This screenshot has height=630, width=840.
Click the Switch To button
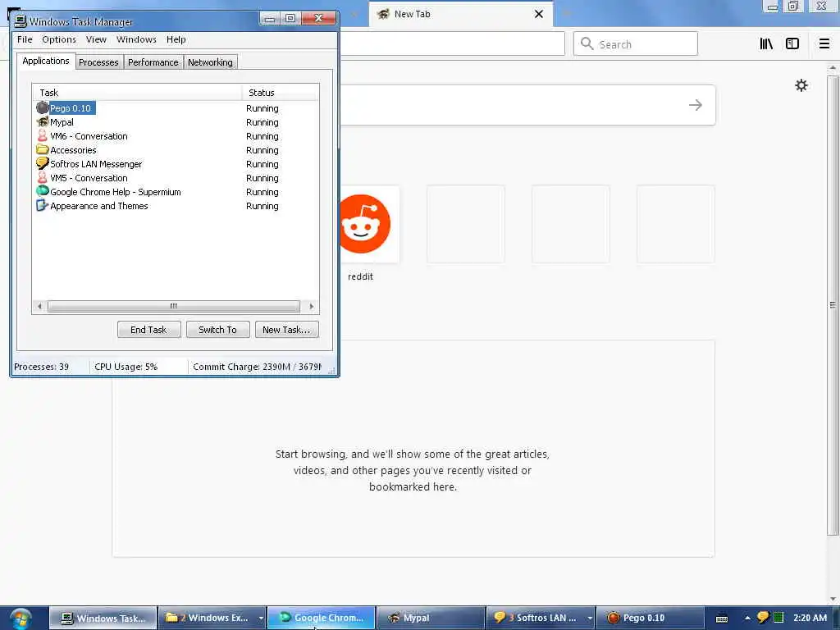point(217,330)
